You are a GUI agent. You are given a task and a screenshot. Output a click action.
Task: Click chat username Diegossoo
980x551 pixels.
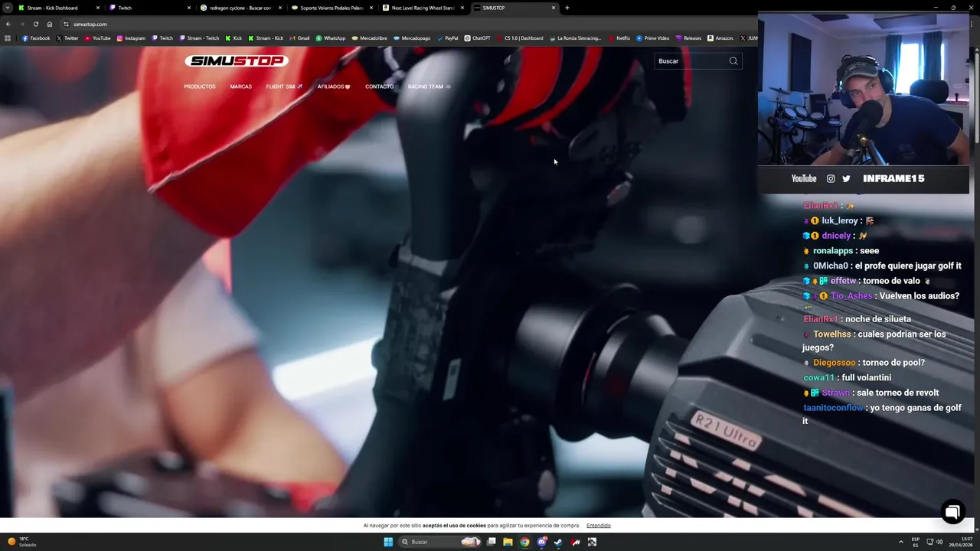coord(834,363)
